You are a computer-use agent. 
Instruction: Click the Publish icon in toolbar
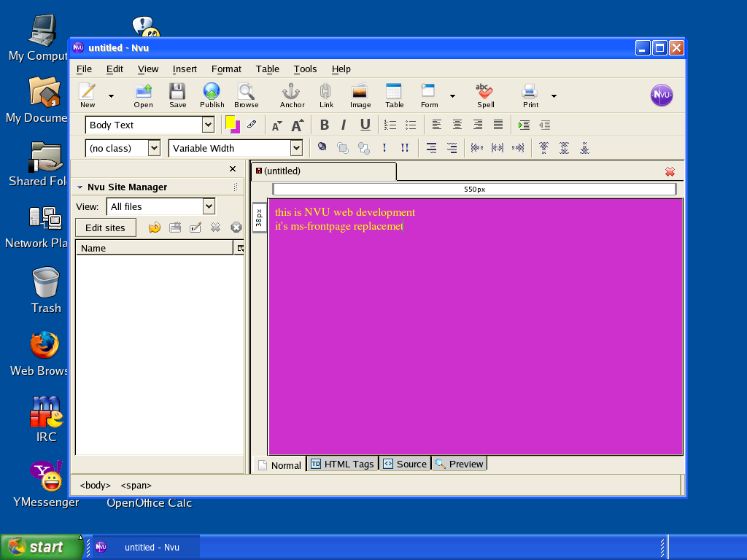coord(212,95)
